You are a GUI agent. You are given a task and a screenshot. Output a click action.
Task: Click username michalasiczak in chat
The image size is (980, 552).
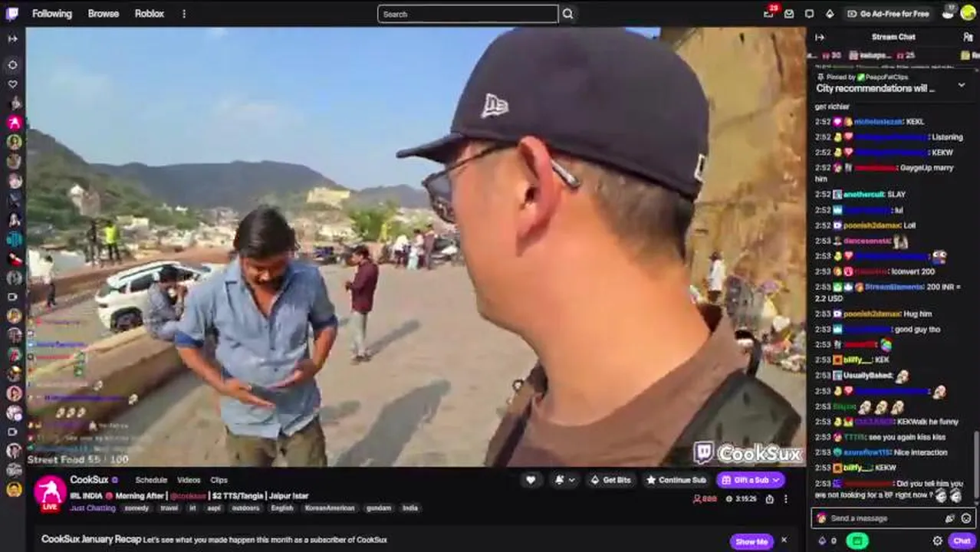point(878,122)
